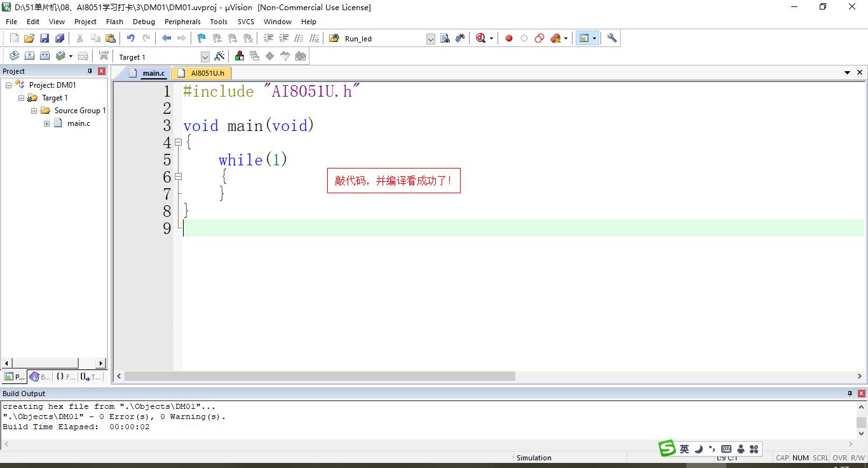Open the Target 1 dropdown list
Image resolution: width=868 pixels, height=468 pixels.
pyautogui.click(x=205, y=57)
